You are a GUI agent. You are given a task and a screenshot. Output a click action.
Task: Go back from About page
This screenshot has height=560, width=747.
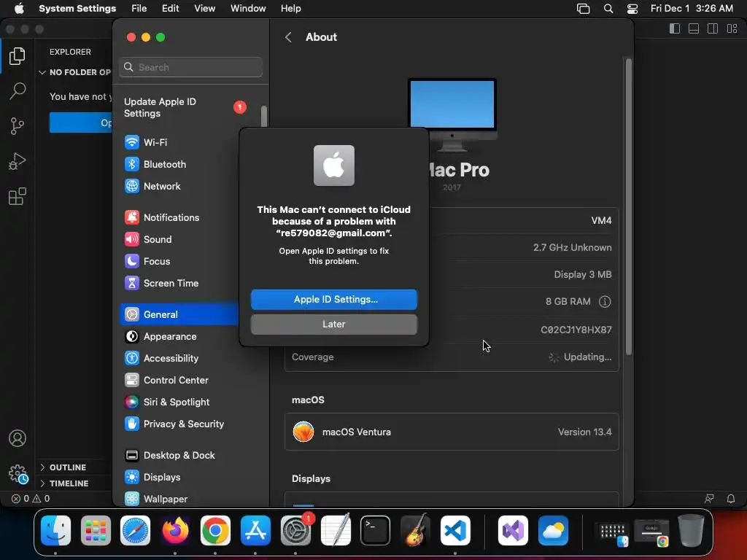[x=287, y=37]
